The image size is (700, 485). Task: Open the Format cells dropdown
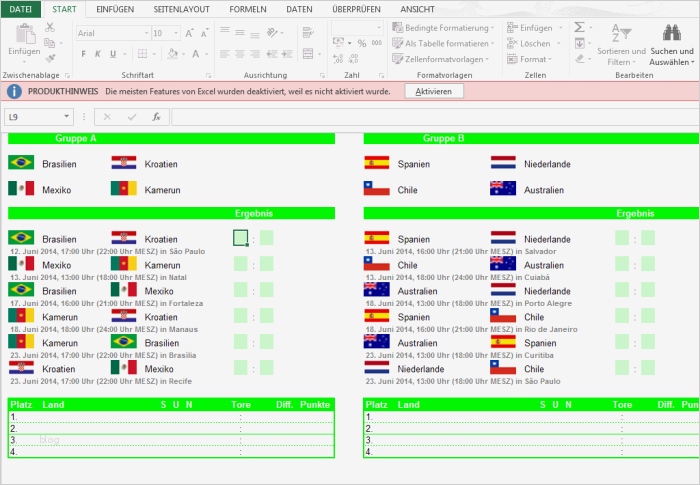coord(530,59)
